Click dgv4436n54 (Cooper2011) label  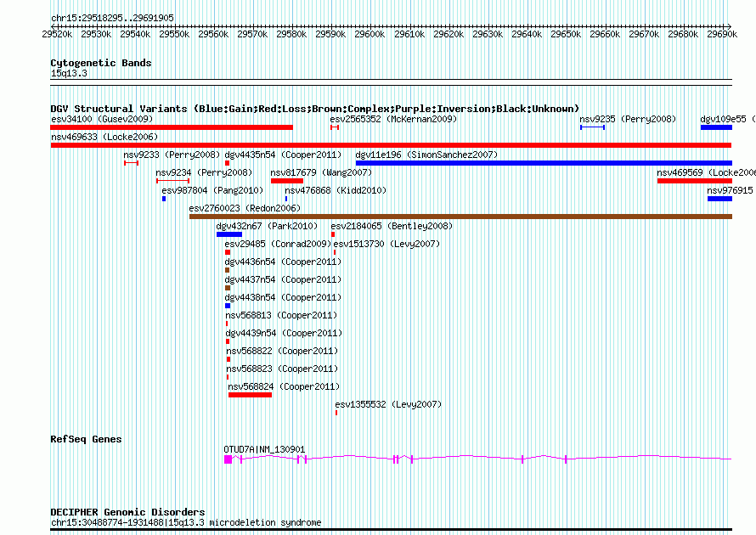(283, 262)
